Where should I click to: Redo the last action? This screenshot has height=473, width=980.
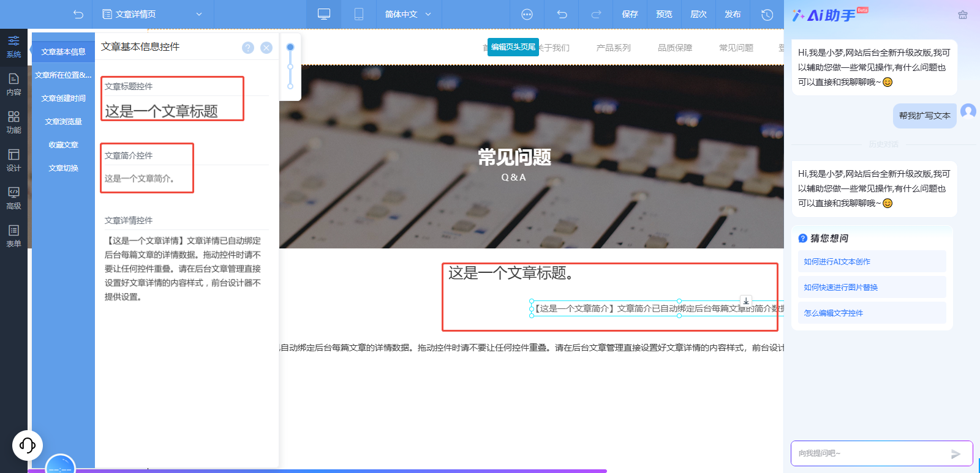point(596,14)
